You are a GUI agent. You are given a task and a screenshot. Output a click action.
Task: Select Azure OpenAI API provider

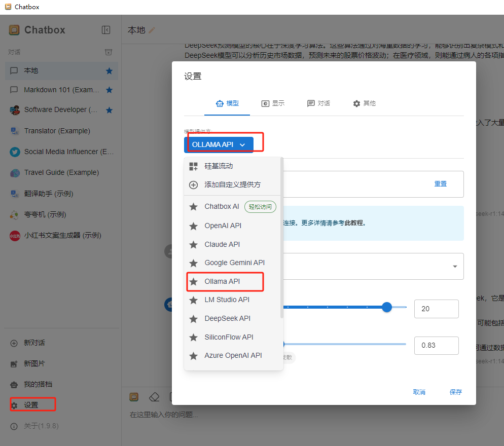tap(232, 355)
